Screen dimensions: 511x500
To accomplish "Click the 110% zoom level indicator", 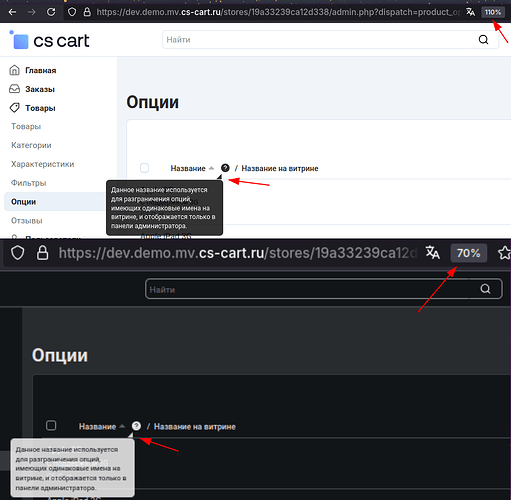I will click(x=492, y=12).
